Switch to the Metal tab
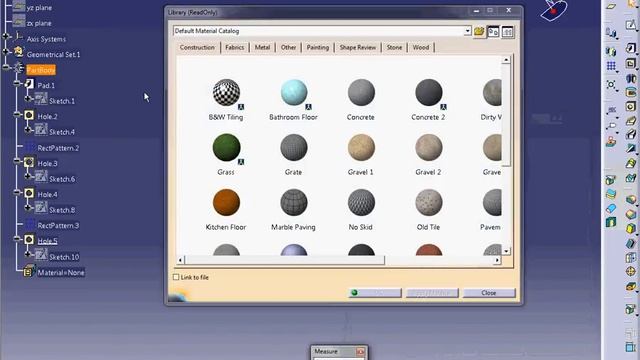This screenshot has height=360, width=640. tap(262, 47)
